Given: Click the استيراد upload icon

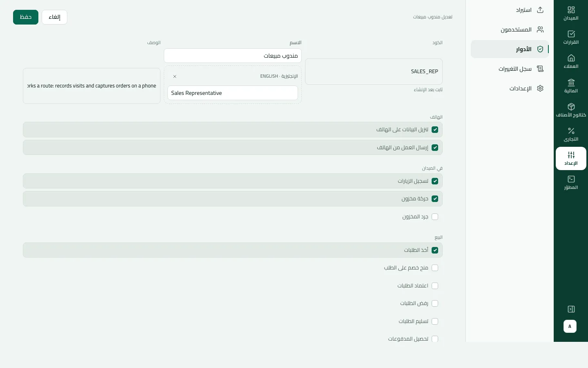Looking at the screenshot, I should tap(540, 10).
